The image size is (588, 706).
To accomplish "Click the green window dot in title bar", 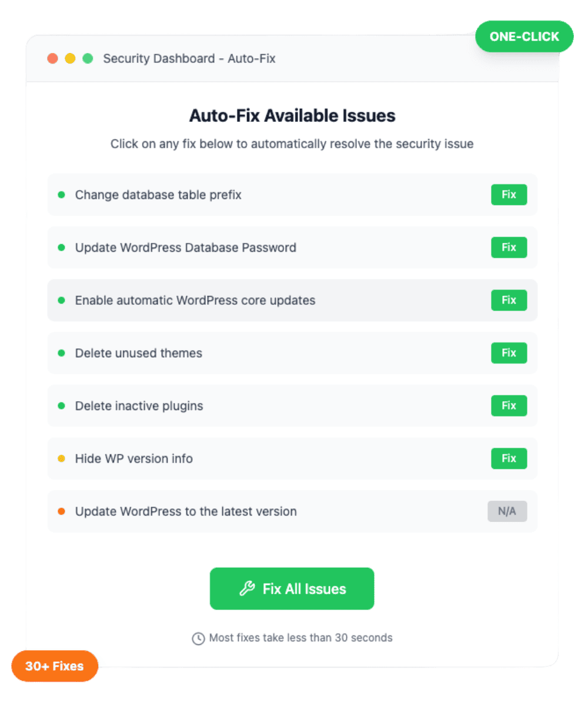I will [x=88, y=59].
